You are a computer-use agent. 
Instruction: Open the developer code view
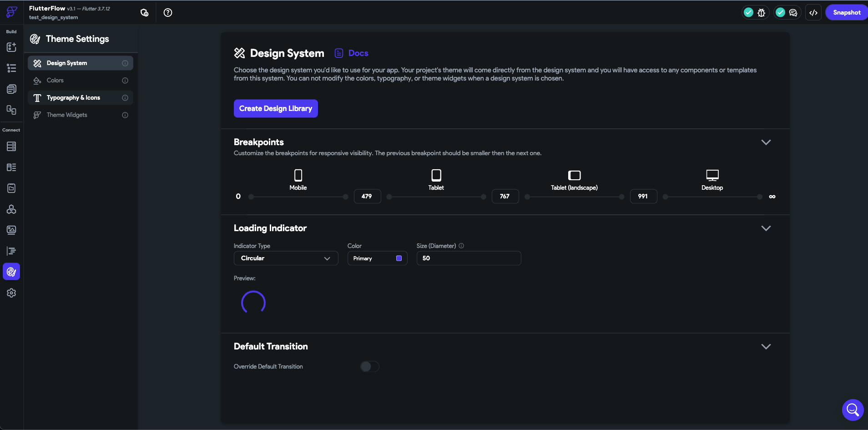[x=813, y=12]
